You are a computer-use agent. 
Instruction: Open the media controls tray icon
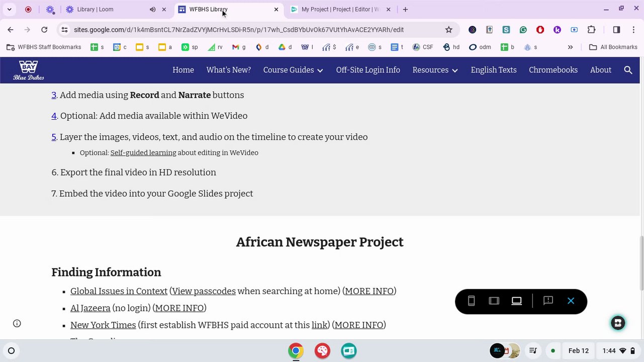533,351
